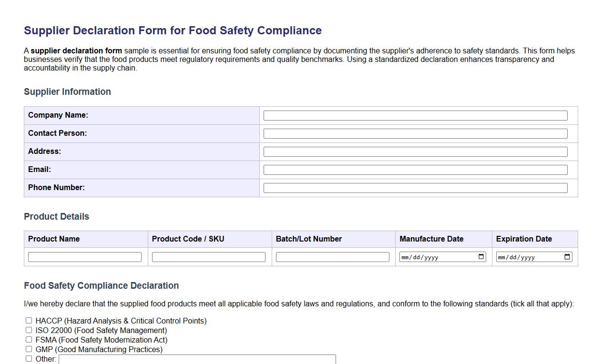Click the Batch/Lot Number input box

[x=332, y=256]
